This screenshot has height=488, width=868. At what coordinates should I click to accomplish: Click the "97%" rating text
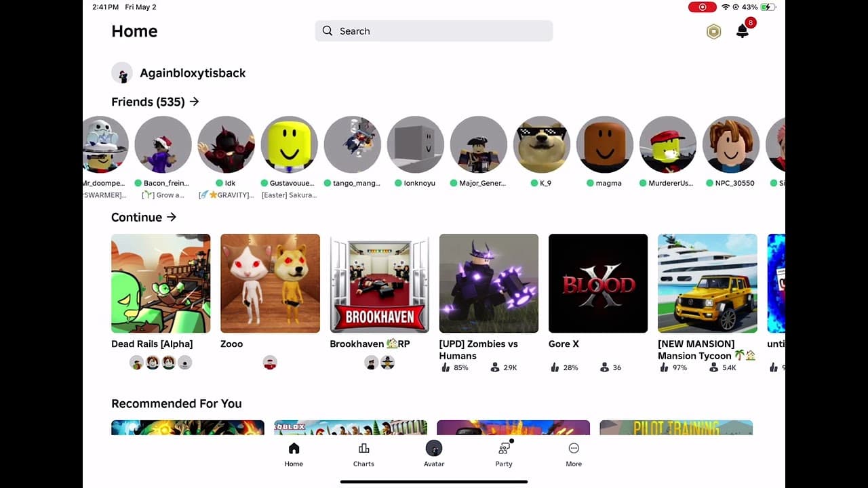click(679, 368)
